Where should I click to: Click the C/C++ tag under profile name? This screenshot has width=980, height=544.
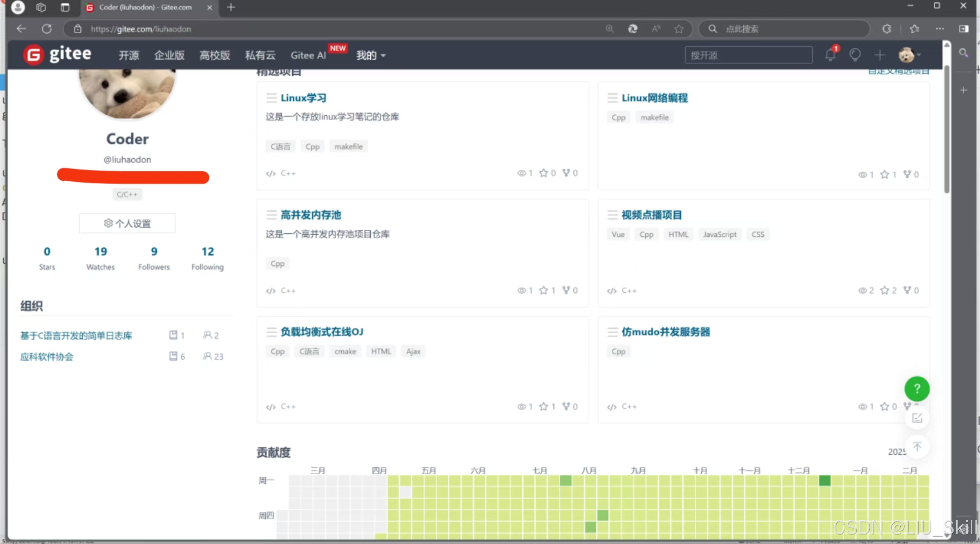(127, 195)
